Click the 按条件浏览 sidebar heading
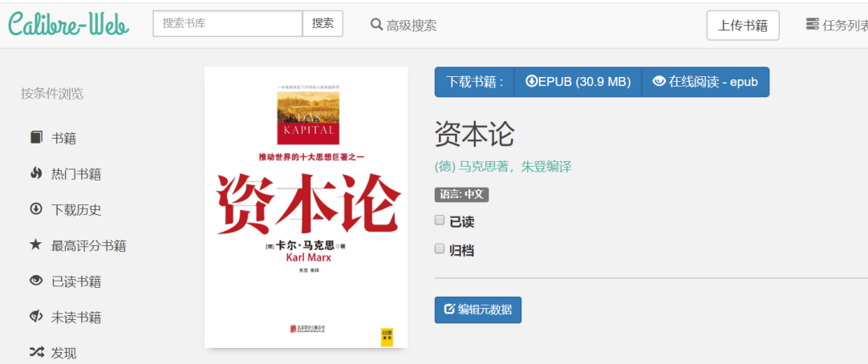Image resolution: width=868 pixels, height=364 pixels. (x=52, y=94)
